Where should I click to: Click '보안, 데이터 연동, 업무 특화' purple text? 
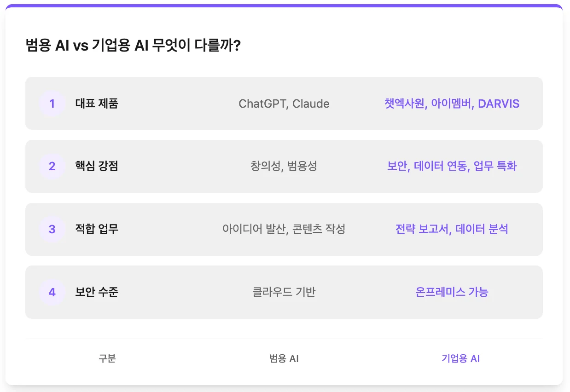452,166
